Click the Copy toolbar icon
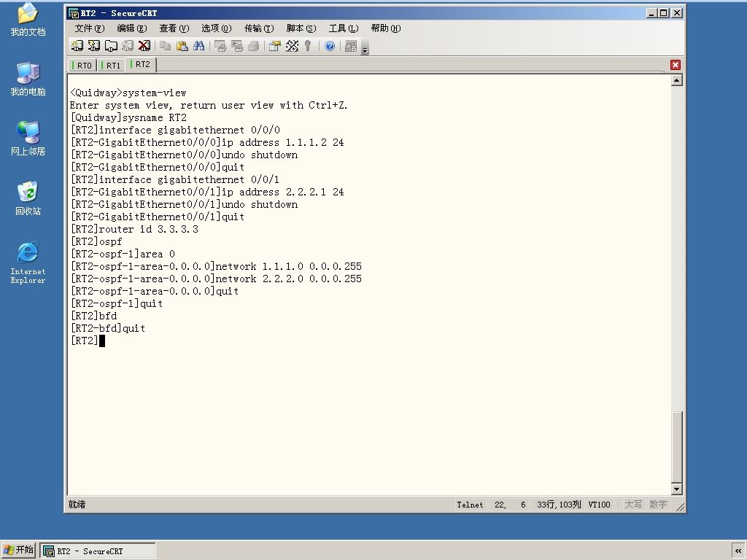This screenshot has width=747, height=560. point(166,46)
